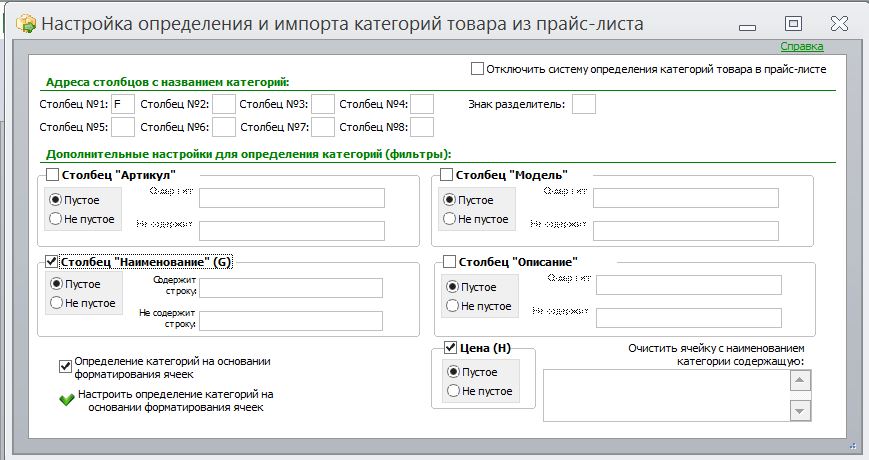The height and width of the screenshot is (460, 869).
Task: Click Описание lower not-contains field
Action: (x=689, y=318)
